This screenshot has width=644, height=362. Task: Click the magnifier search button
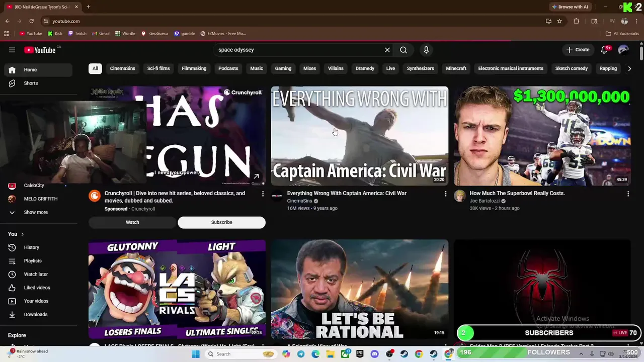(404, 50)
